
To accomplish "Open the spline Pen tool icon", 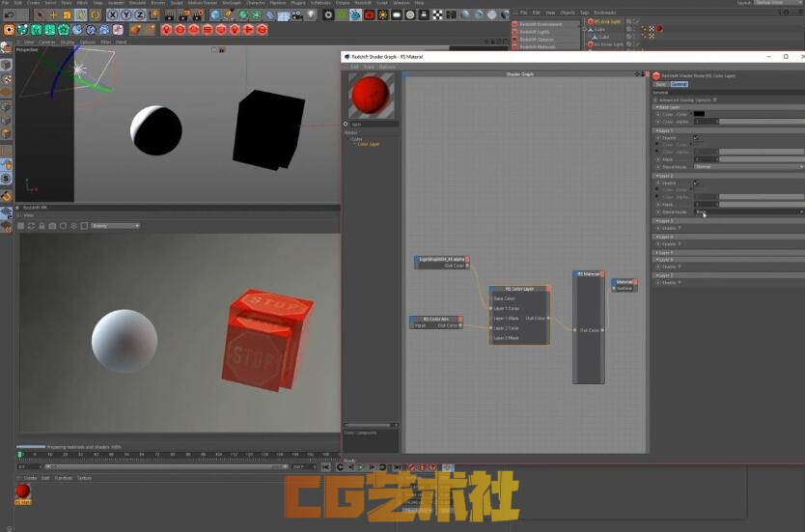I will (x=229, y=14).
